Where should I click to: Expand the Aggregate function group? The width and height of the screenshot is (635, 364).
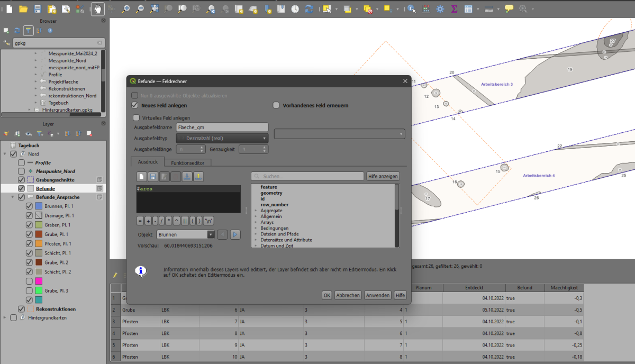pyautogui.click(x=256, y=211)
